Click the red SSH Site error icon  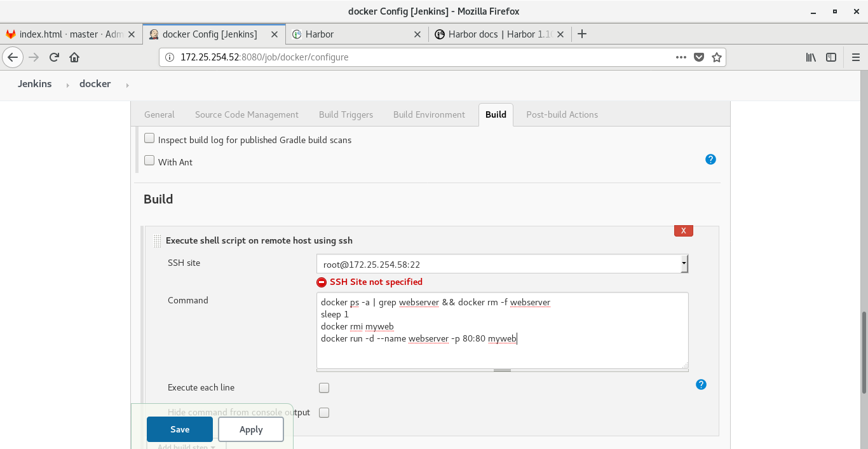322,282
